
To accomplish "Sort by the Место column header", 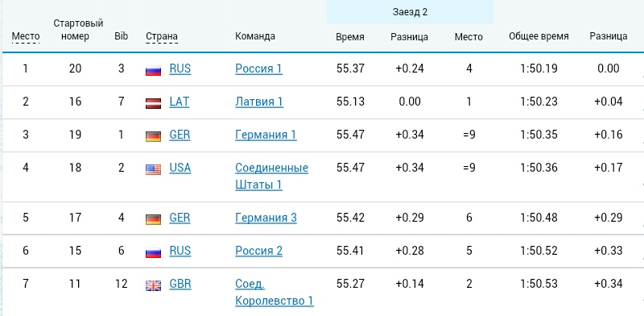I will [x=26, y=36].
